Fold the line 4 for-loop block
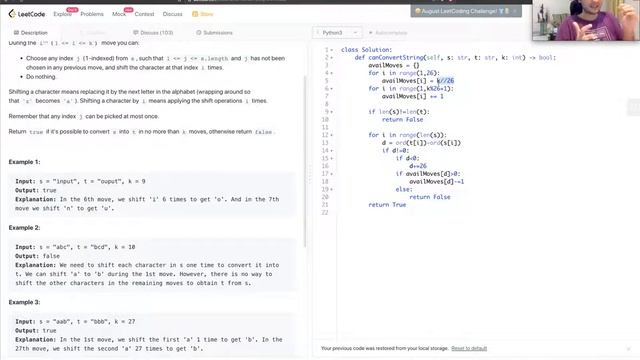The width and height of the screenshot is (640, 360). point(332,73)
